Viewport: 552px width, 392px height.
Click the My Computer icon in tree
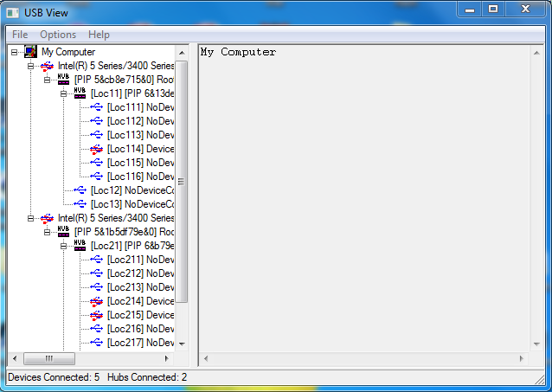(30, 52)
